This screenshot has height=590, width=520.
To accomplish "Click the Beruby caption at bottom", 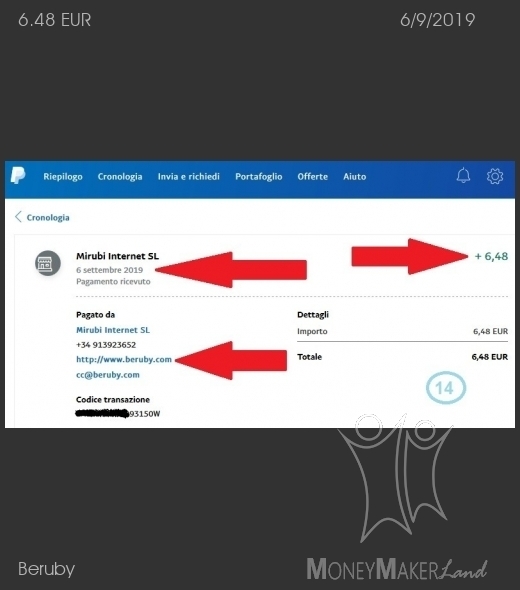I will point(47,569).
